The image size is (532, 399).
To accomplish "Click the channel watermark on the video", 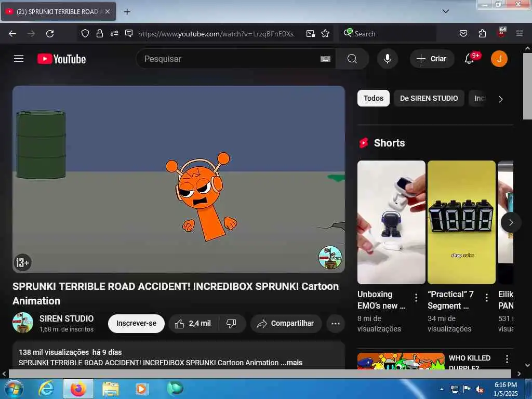I will tap(330, 258).
